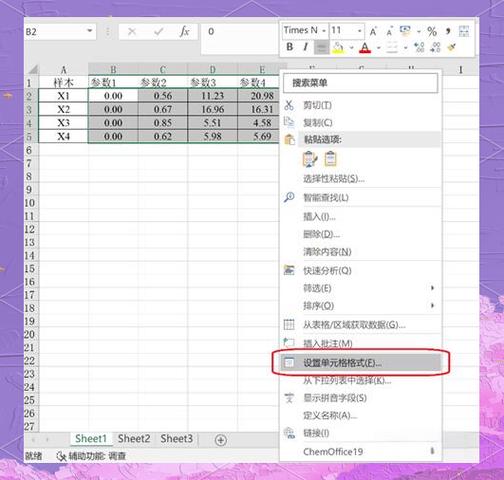Increase font size with larger A icon
This screenshot has height=480, width=504.
coord(373,31)
